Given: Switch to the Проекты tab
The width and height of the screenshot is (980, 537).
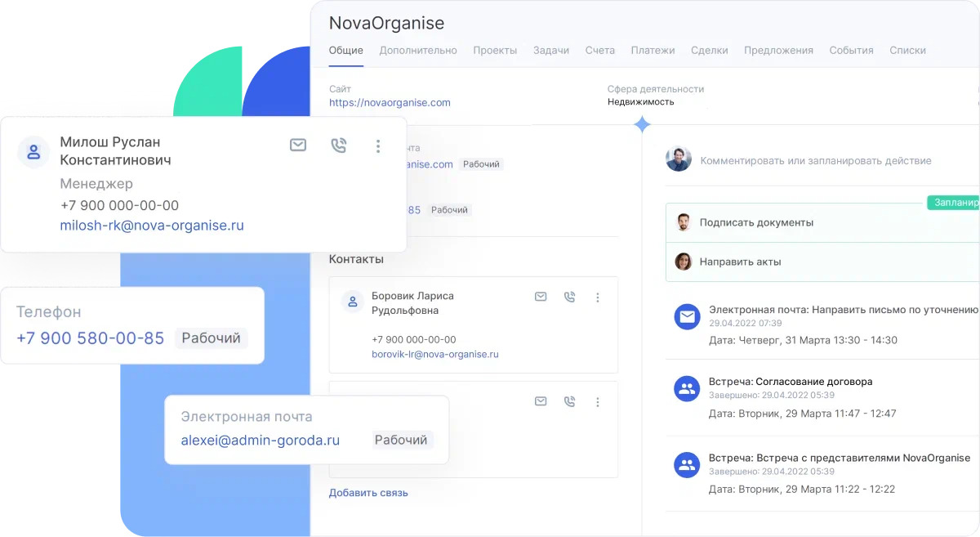Looking at the screenshot, I should click(x=495, y=51).
